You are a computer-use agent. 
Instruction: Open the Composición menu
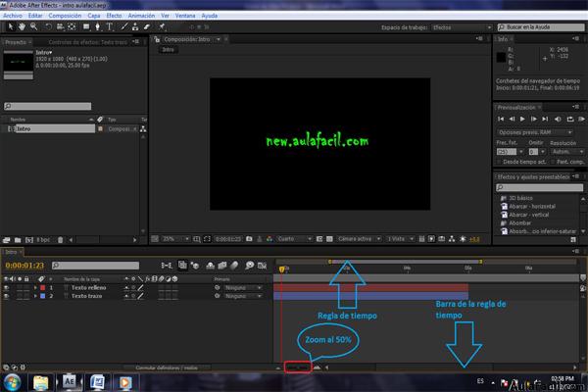click(65, 16)
